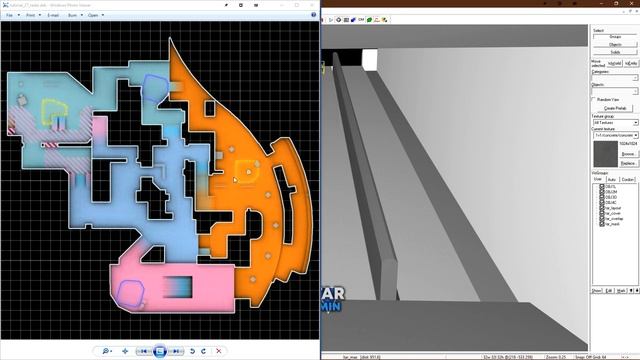Open the Texture group dropdown
640x360 pixels.
pyautogui.click(x=636, y=122)
